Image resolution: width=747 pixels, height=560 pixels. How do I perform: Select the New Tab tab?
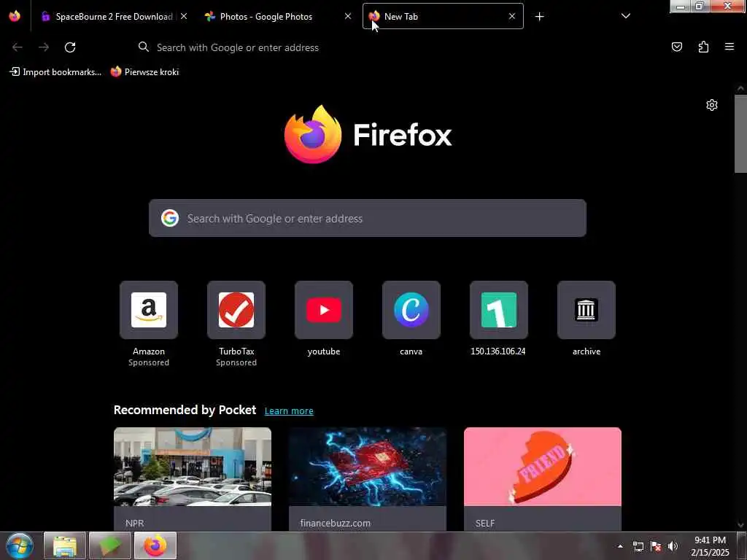click(443, 16)
